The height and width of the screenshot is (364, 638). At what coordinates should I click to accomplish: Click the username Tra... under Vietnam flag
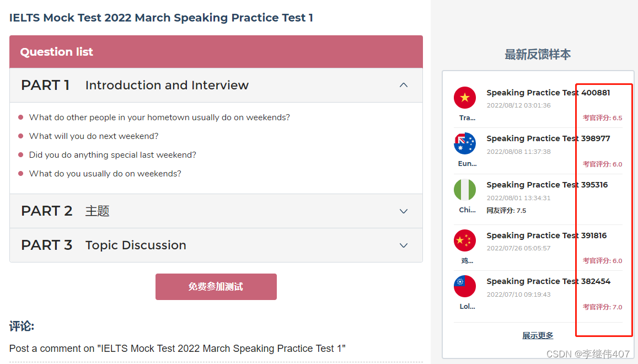[x=467, y=118]
